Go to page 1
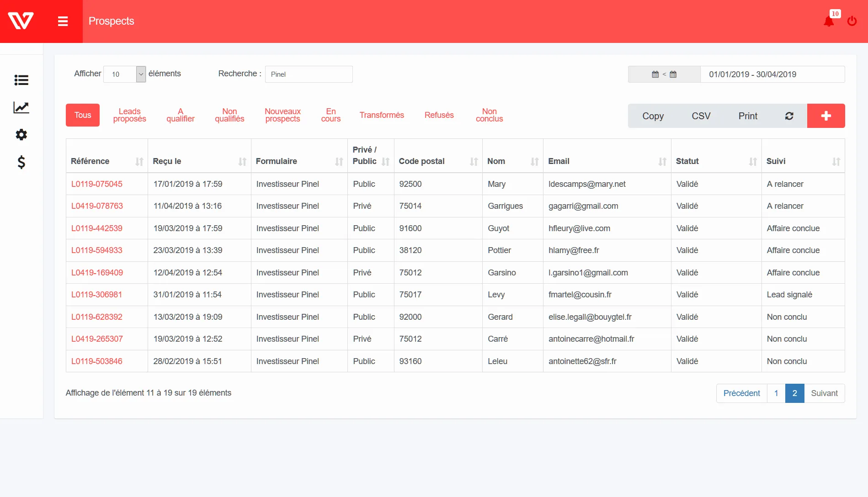Image resolution: width=868 pixels, height=497 pixels. (776, 393)
